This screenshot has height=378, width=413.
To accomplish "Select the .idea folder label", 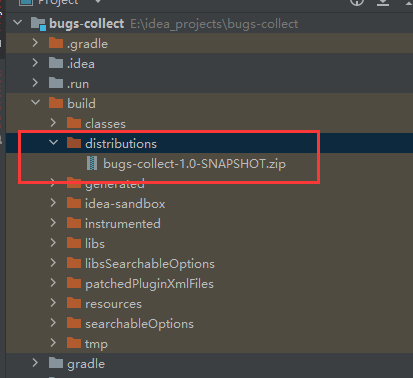I will tap(81, 64).
